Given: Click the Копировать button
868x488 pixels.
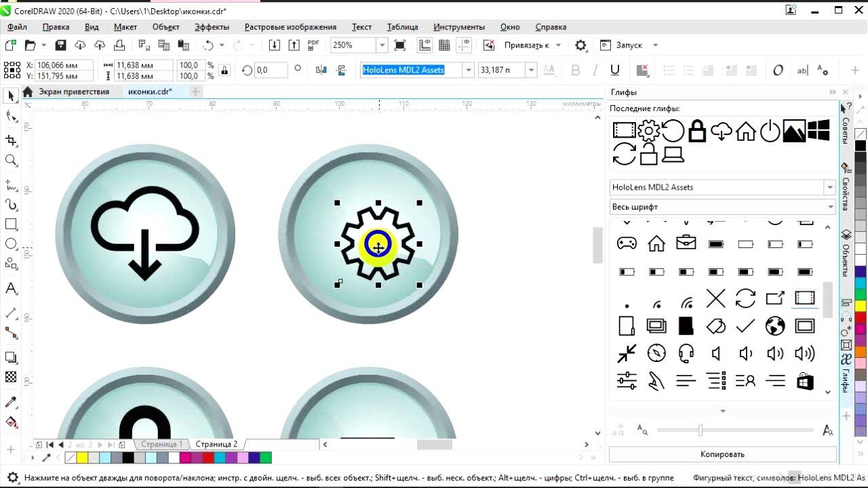Looking at the screenshot, I should point(722,454).
